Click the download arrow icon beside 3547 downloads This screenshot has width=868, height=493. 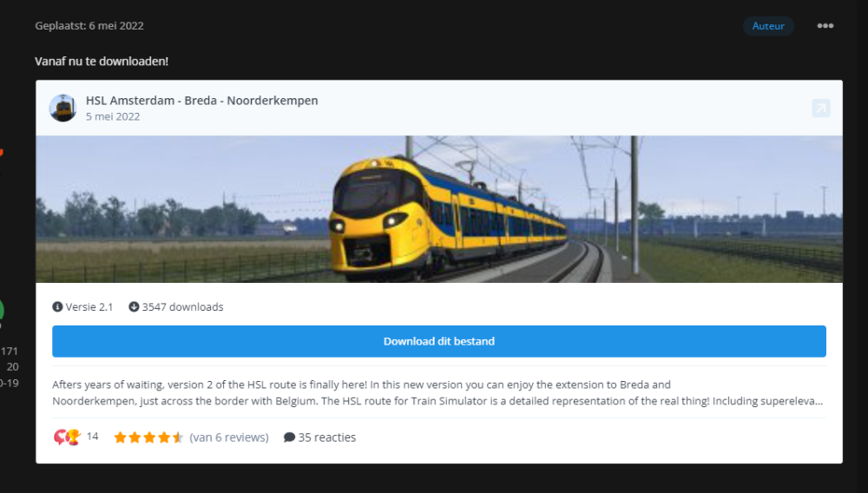134,306
